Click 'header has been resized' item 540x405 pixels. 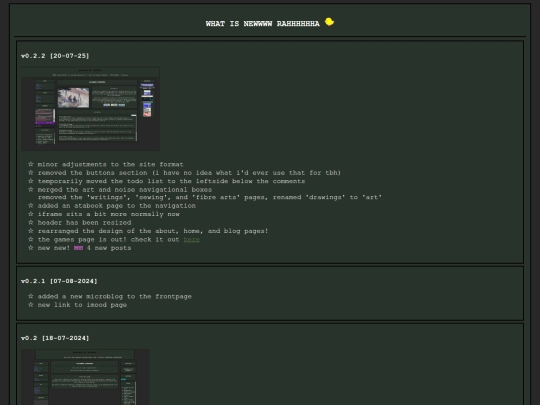point(84,222)
